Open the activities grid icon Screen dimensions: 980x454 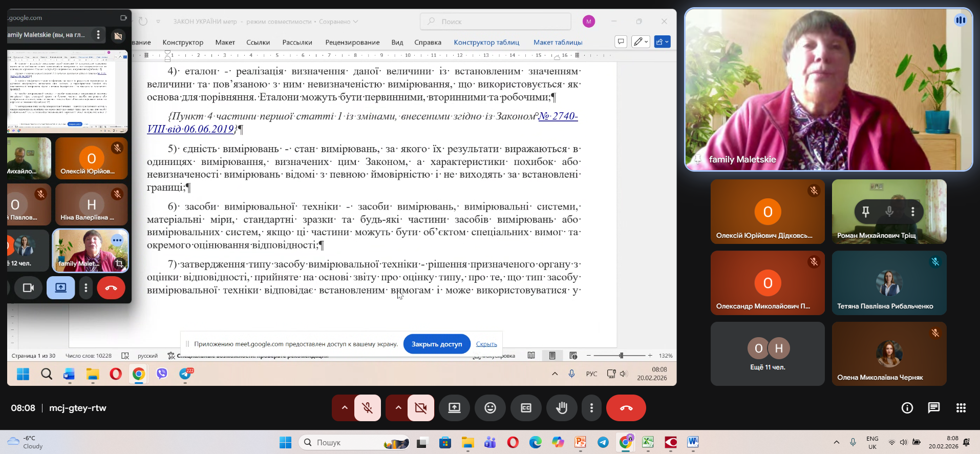[x=961, y=408]
